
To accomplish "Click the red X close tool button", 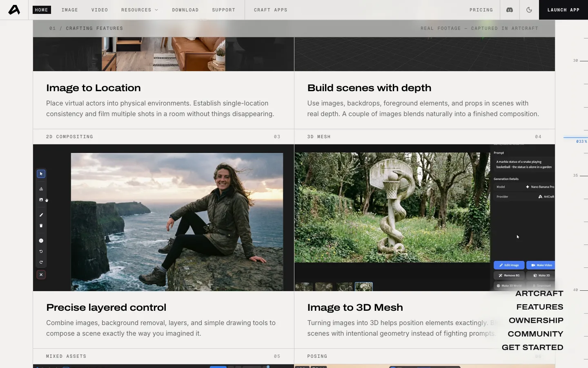I will click(41, 275).
